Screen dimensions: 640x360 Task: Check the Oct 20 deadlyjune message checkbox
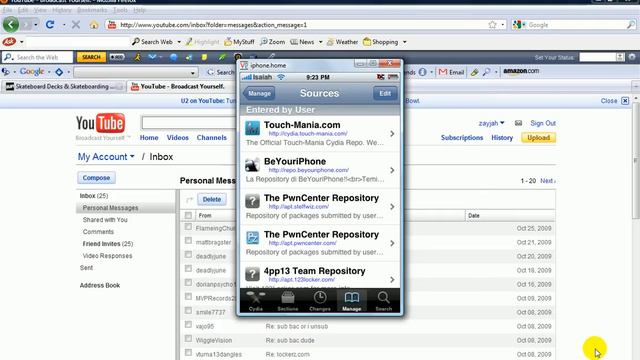(x=188, y=255)
